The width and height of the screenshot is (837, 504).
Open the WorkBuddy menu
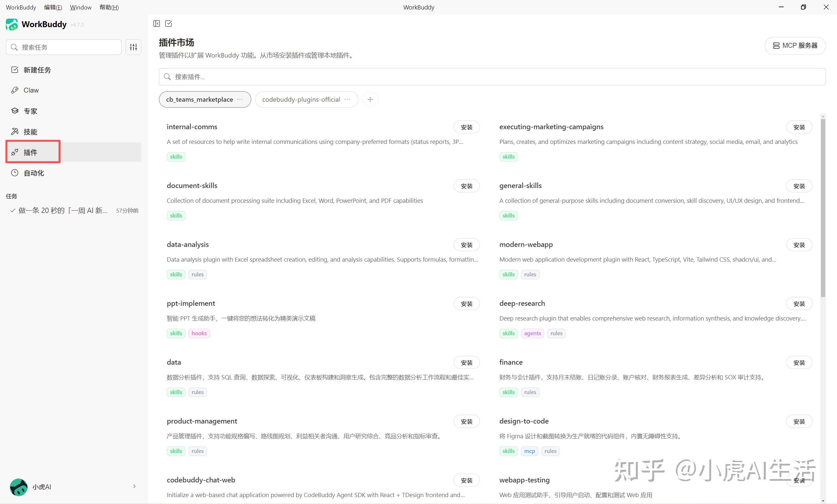pyautogui.click(x=21, y=7)
